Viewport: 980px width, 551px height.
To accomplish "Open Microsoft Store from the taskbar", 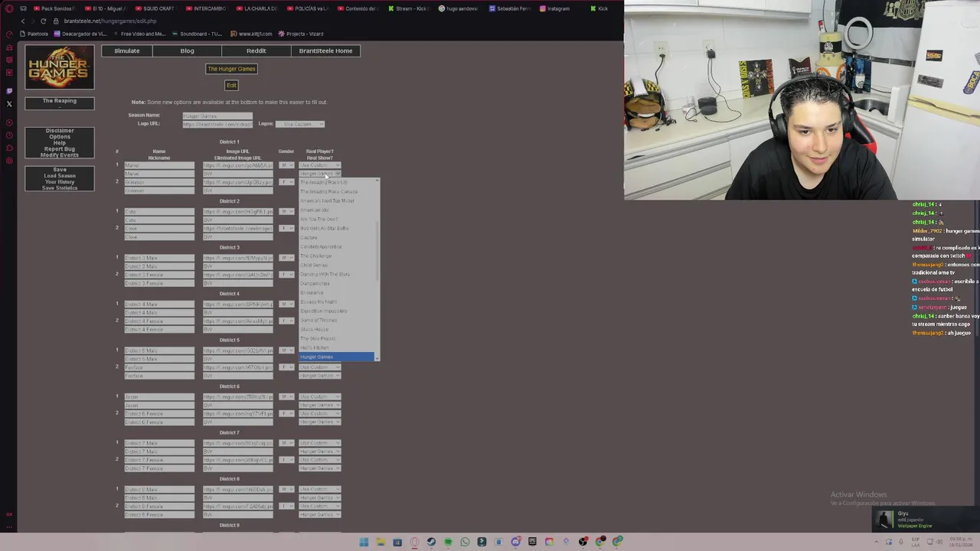I will [397, 542].
